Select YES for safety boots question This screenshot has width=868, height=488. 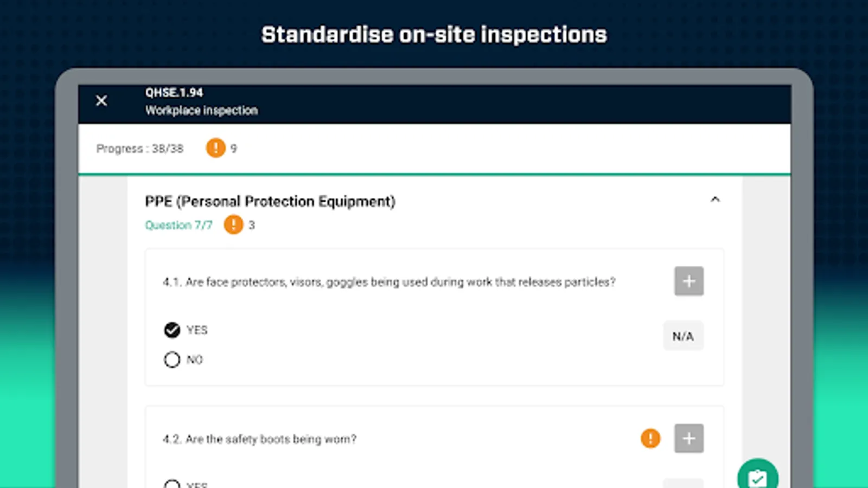[x=172, y=484]
